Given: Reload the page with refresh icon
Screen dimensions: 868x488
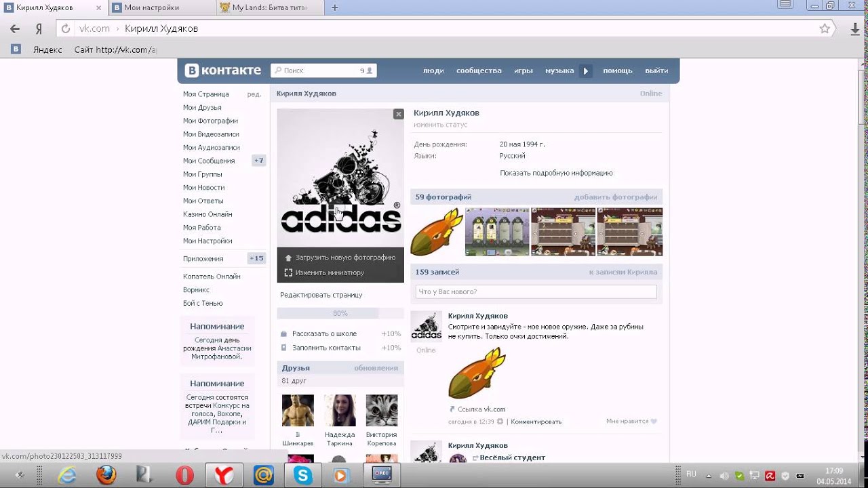Looking at the screenshot, I should click(x=66, y=28).
